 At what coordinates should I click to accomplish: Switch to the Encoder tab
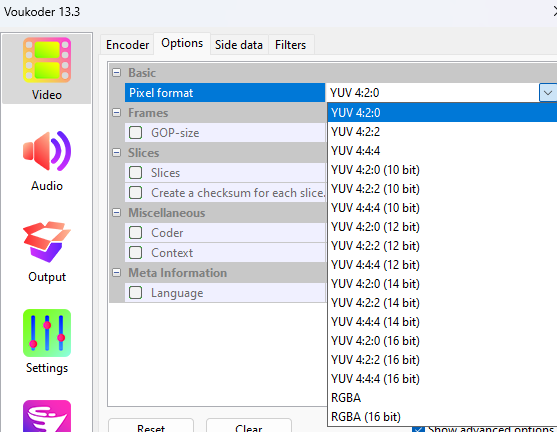pos(128,45)
